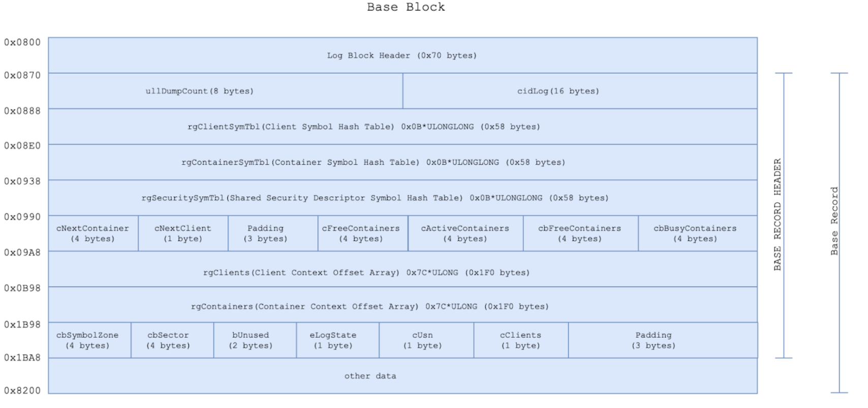Screen dimensions: 868x408
Task: Click the Padding (3 bytes) cell beside cNextClient
Action: 273,233
